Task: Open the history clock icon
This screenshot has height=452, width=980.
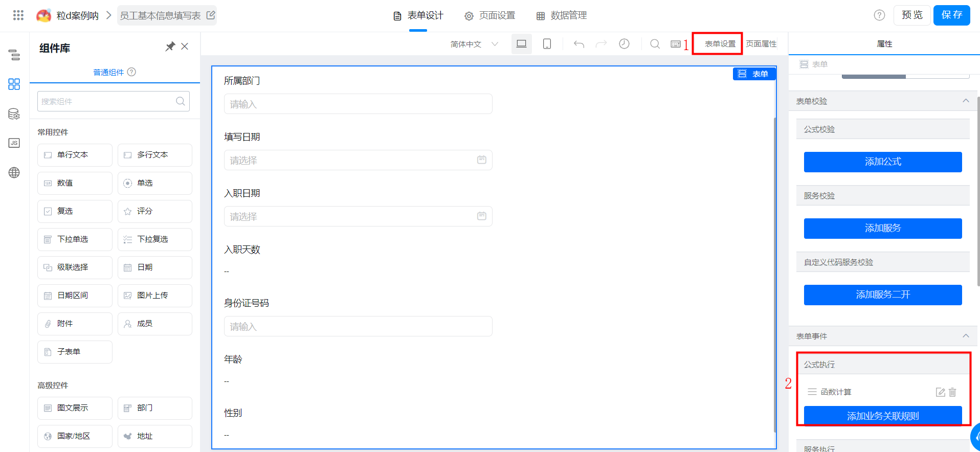Action: pyautogui.click(x=624, y=44)
